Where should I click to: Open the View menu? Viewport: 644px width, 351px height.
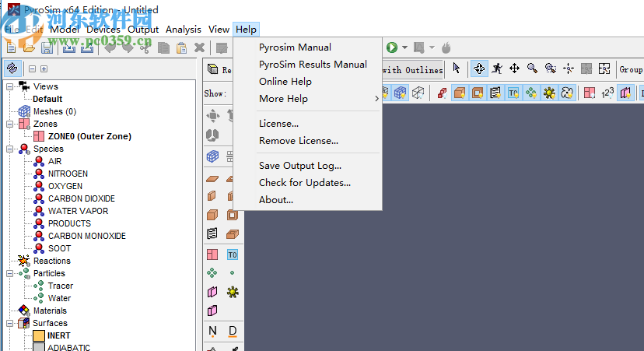pyautogui.click(x=219, y=30)
